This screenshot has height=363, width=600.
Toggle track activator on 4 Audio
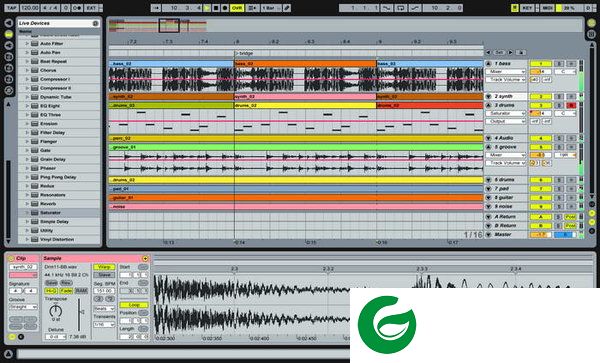[540, 138]
